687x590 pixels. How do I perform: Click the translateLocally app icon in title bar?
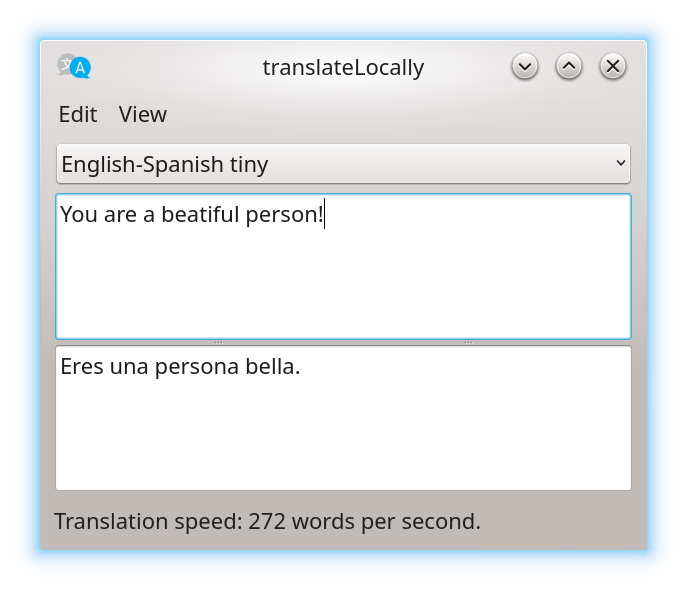pos(74,67)
